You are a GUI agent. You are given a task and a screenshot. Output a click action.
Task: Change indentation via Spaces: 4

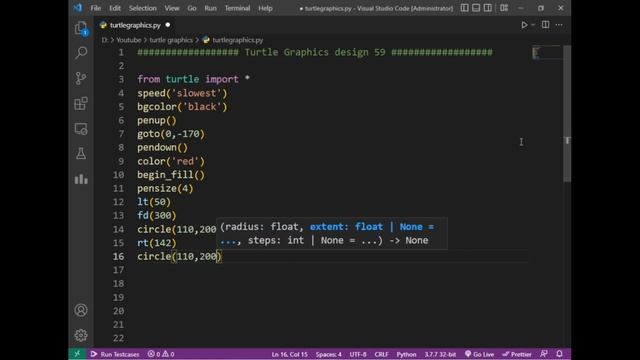(329, 354)
